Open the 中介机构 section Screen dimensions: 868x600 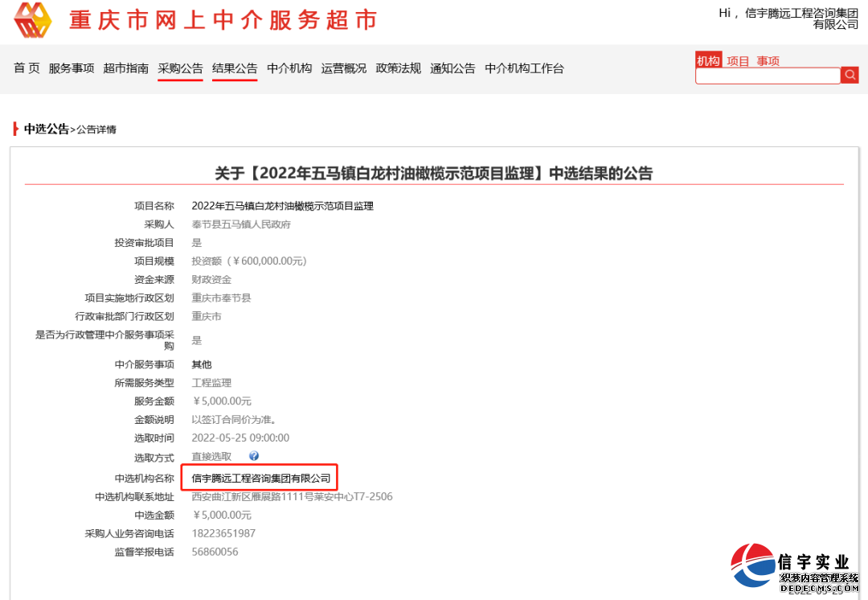tap(289, 68)
